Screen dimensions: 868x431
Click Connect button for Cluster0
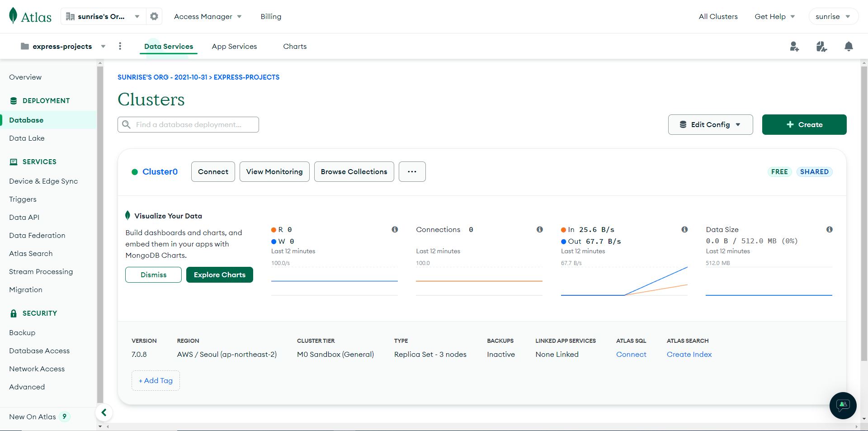tap(213, 171)
